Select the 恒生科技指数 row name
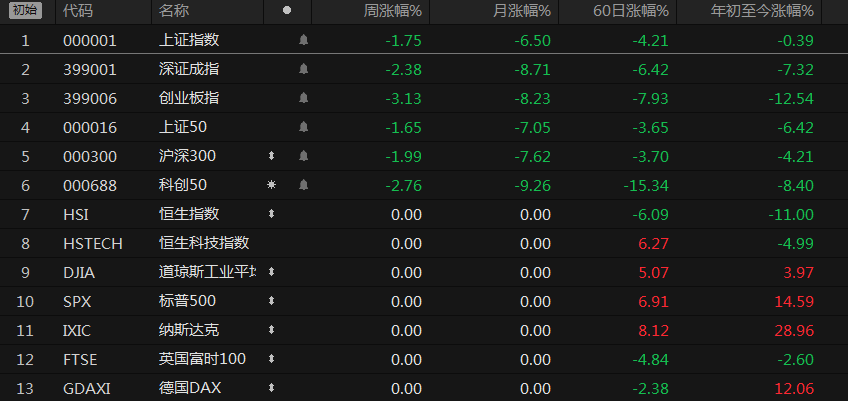Viewport: 848px width, 401px height. pos(204,243)
